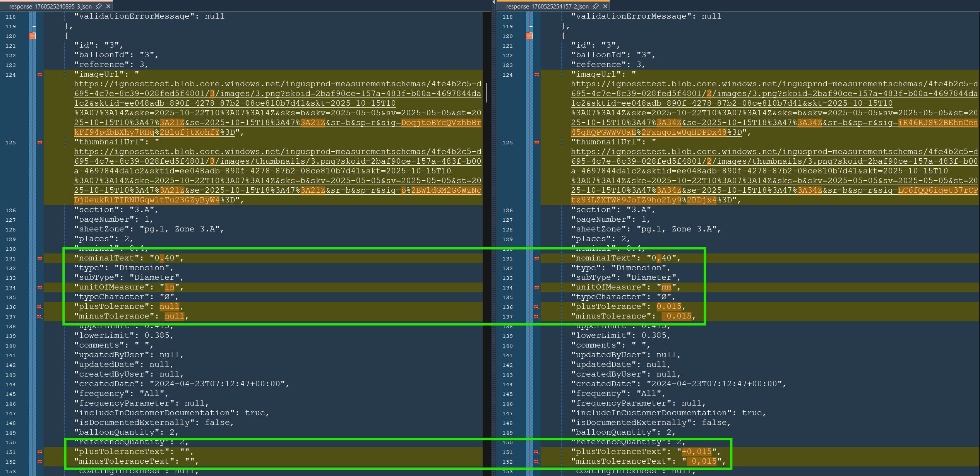
Task: Click the ≠ diff icon beside imageUrl line 124
Action: click(40, 74)
